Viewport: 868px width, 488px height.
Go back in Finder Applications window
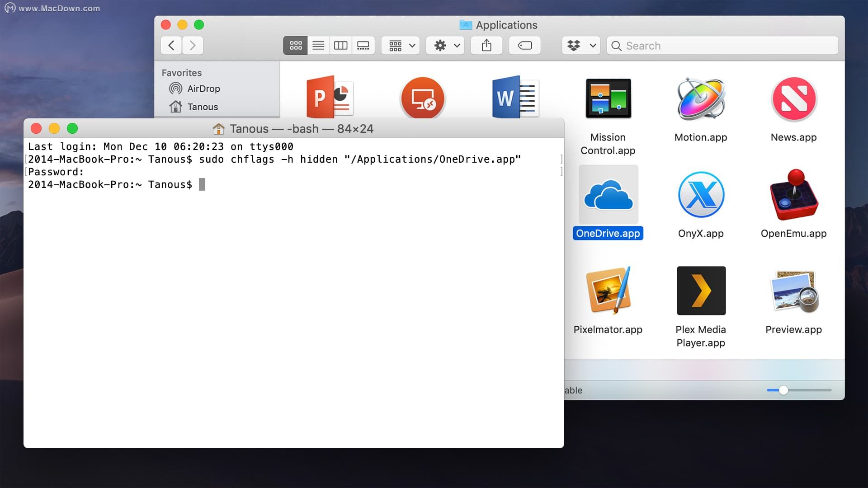point(171,46)
